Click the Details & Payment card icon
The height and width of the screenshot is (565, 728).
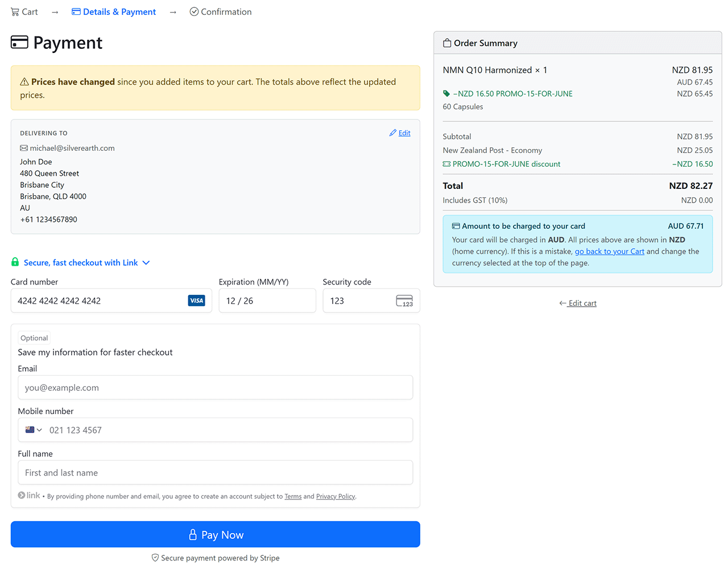[76, 12]
